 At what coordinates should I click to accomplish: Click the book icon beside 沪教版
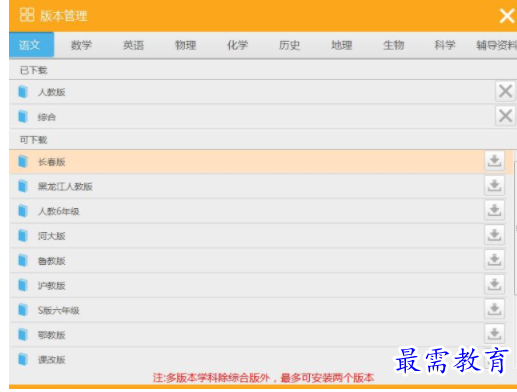(x=23, y=285)
